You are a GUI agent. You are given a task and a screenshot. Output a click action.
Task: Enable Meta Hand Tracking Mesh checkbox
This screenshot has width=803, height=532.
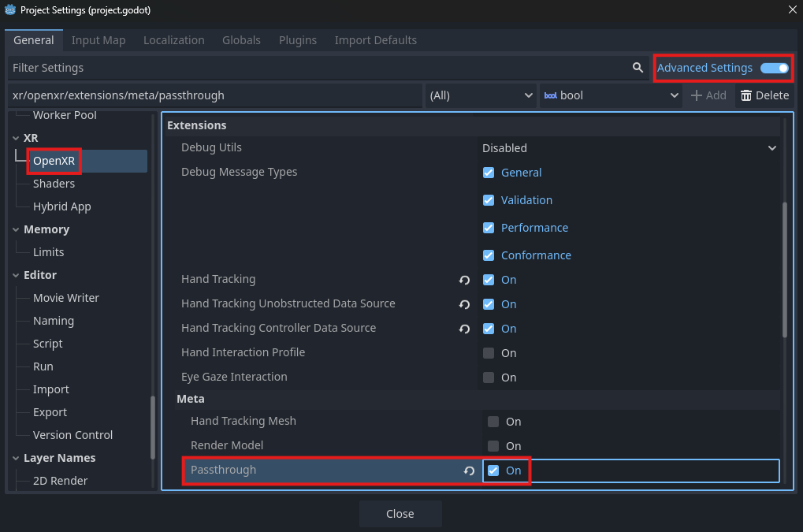coord(493,422)
